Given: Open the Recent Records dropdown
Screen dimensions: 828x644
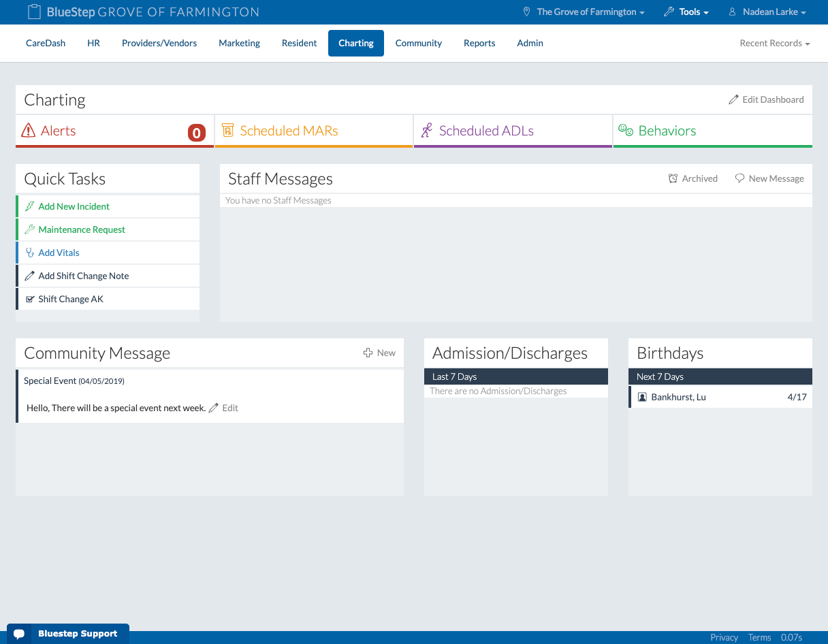Looking at the screenshot, I should click(x=775, y=43).
